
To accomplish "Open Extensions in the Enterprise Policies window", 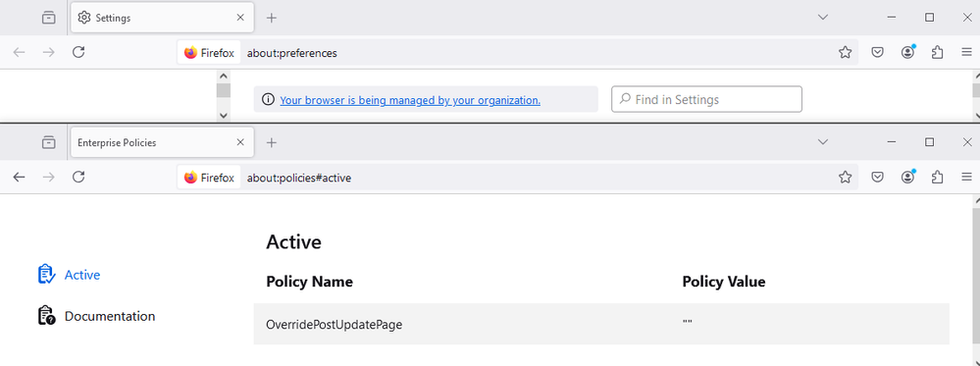I will (937, 178).
